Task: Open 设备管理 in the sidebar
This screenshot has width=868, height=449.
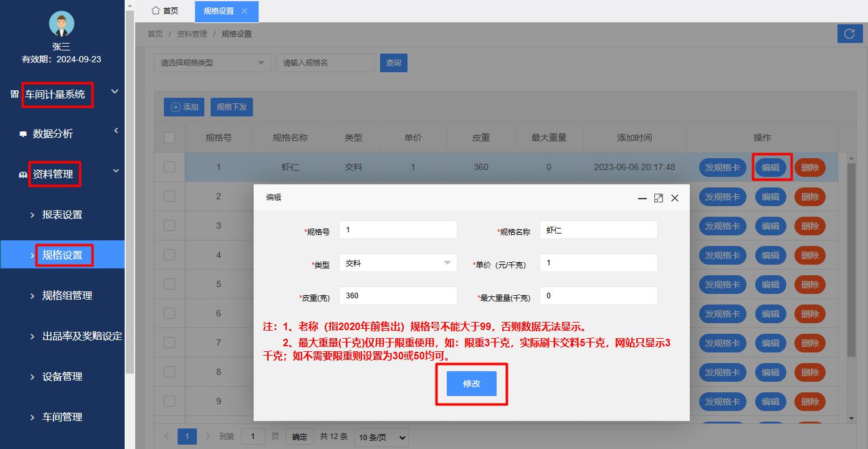Action: 62,377
